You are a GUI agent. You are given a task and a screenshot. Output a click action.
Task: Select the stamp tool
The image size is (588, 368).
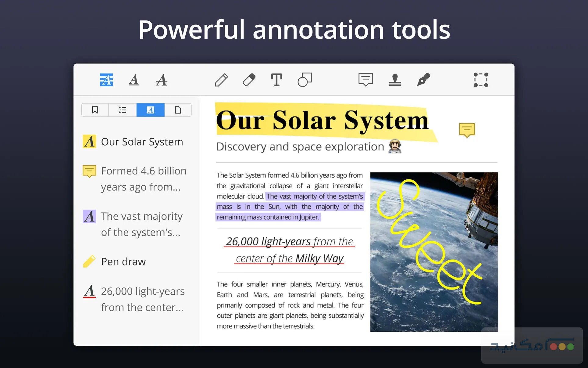pos(395,80)
